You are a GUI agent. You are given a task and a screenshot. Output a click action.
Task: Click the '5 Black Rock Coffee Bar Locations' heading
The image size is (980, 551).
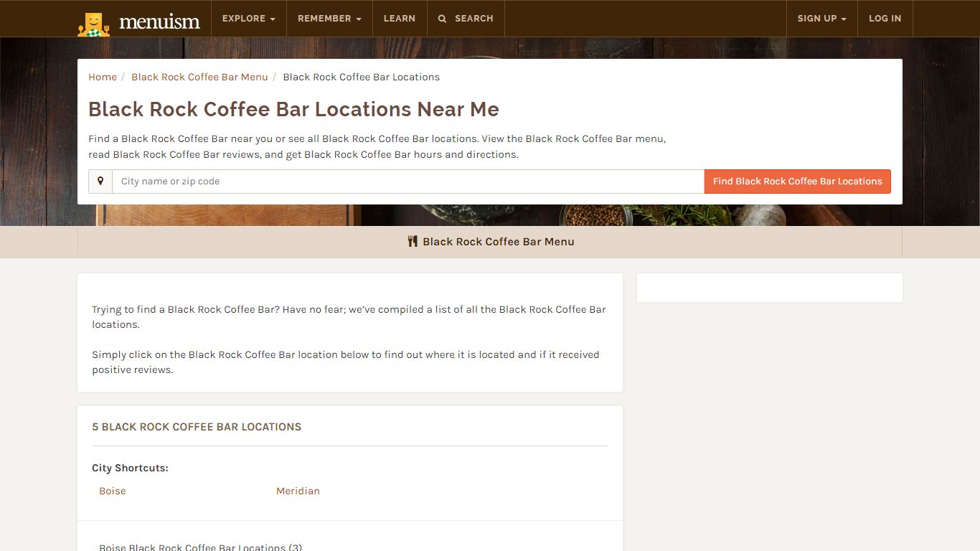tap(197, 427)
